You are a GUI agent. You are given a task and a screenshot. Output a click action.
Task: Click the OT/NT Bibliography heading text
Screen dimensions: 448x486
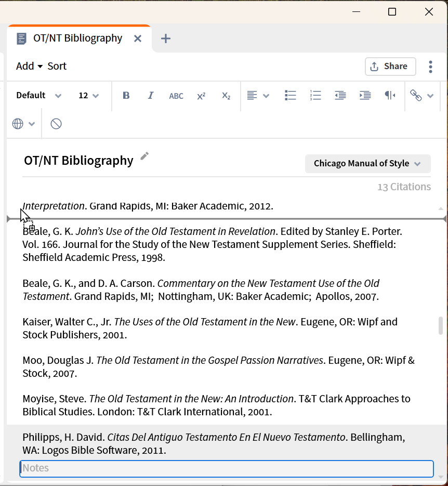[x=78, y=161]
